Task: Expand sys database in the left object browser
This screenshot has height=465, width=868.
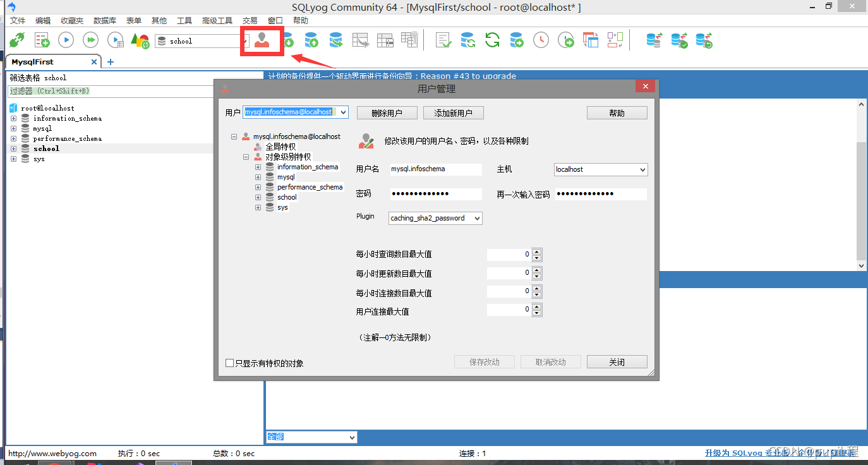Action: pos(13,159)
